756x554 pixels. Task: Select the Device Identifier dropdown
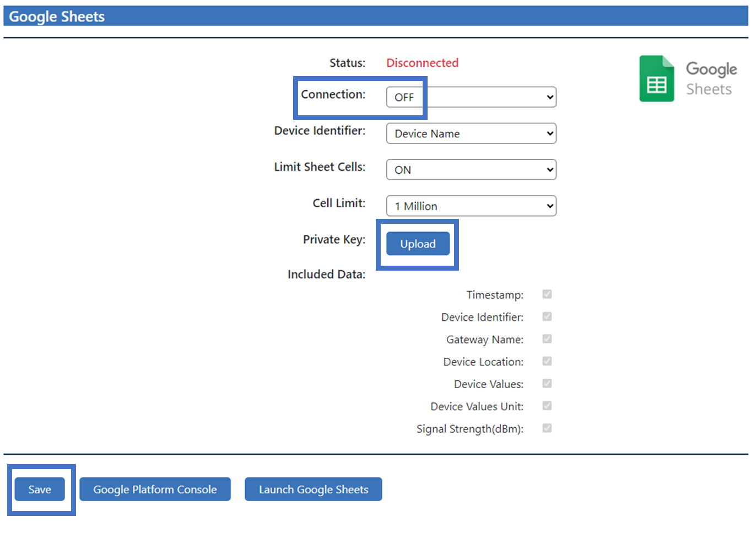point(471,133)
